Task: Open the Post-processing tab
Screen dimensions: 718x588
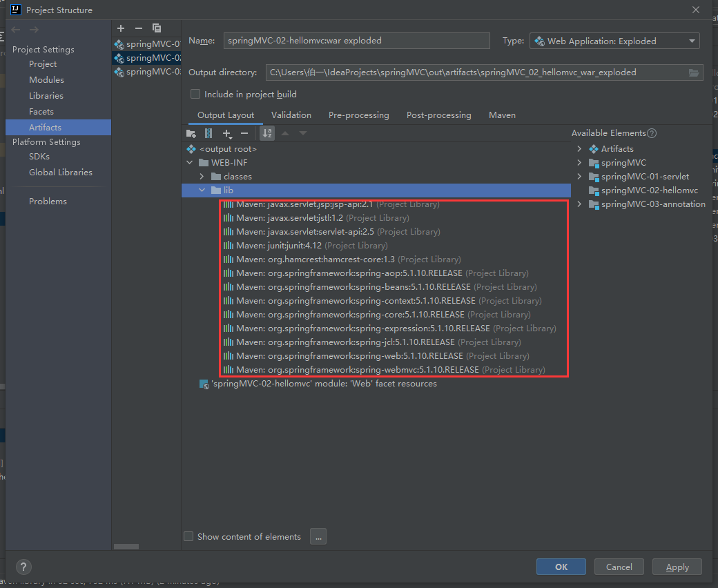Action: [x=438, y=115]
